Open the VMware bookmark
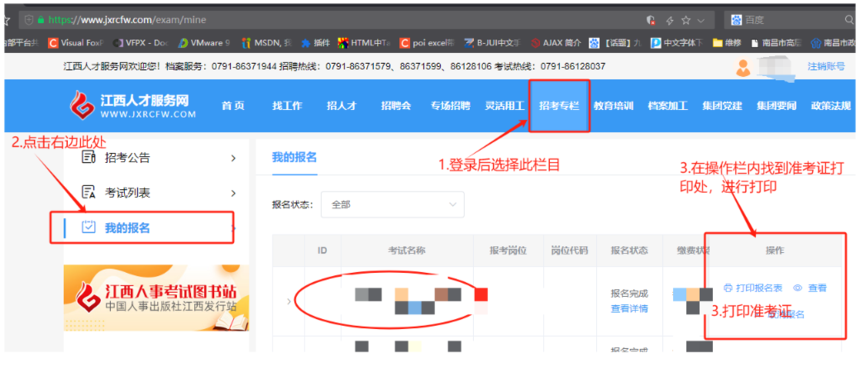This screenshot has width=860, height=377. tap(204, 43)
